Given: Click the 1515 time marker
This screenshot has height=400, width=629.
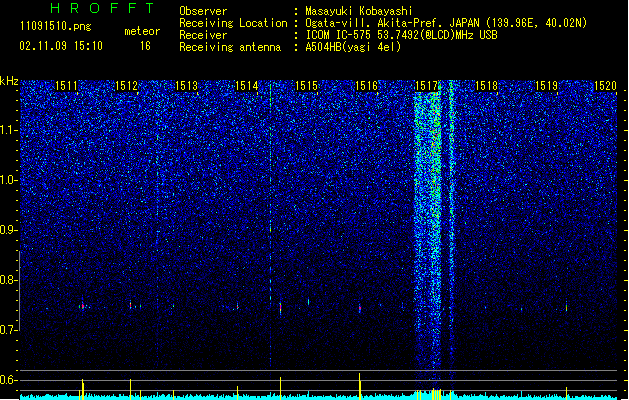Looking at the screenshot, I should coord(306,86).
